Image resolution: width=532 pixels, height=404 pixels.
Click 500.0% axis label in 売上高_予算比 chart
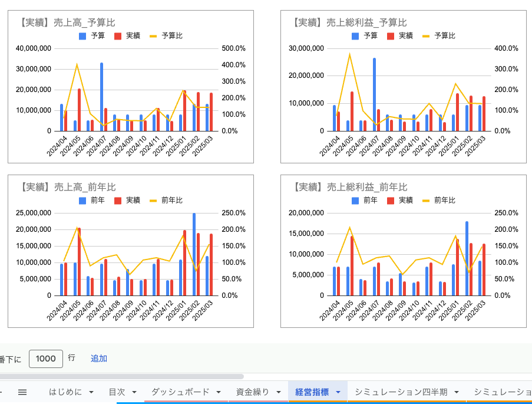click(233, 48)
